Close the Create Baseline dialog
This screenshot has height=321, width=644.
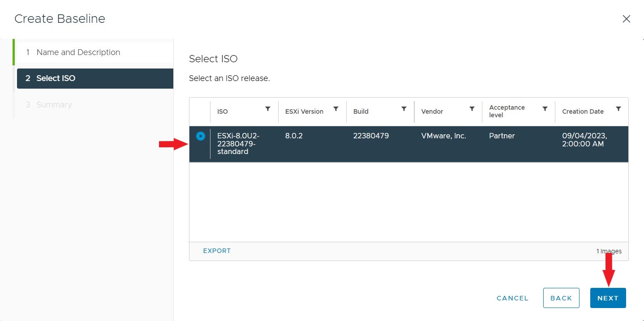point(627,19)
